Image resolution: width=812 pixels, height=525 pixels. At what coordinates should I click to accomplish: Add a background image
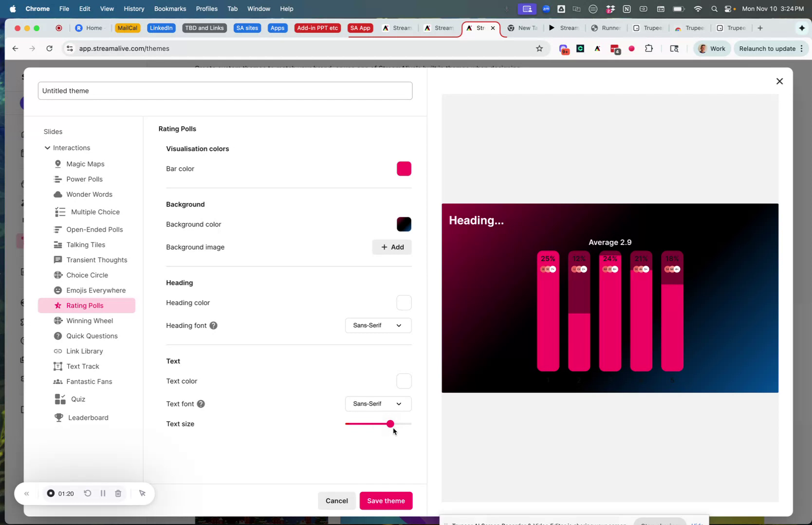click(391, 247)
